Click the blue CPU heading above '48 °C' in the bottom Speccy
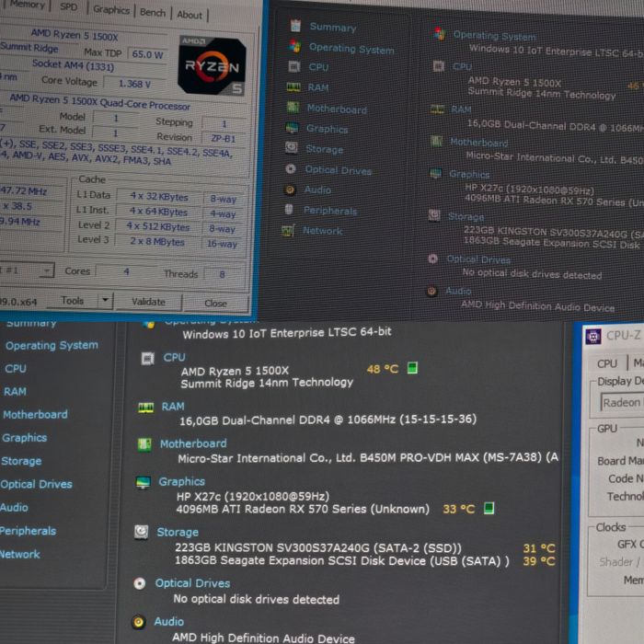644x644 pixels. click(174, 357)
